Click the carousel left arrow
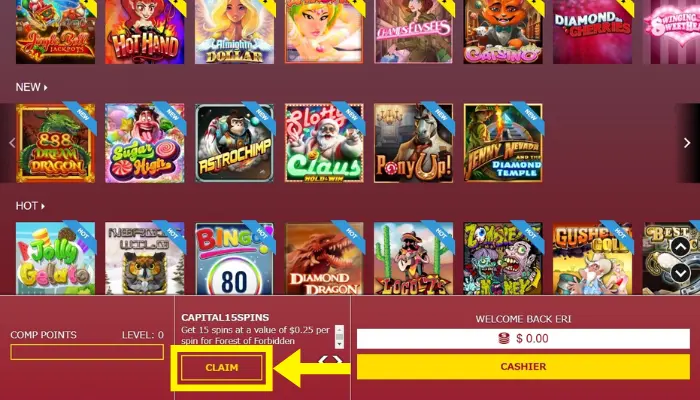The width and height of the screenshot is (700, 400). [12, 143]
